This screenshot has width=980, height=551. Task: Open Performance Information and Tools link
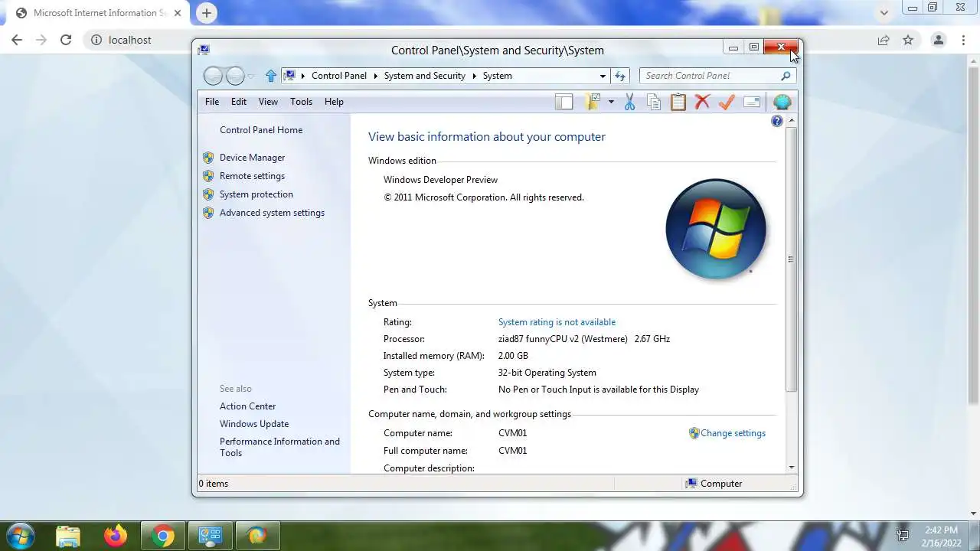click(279, 447)
